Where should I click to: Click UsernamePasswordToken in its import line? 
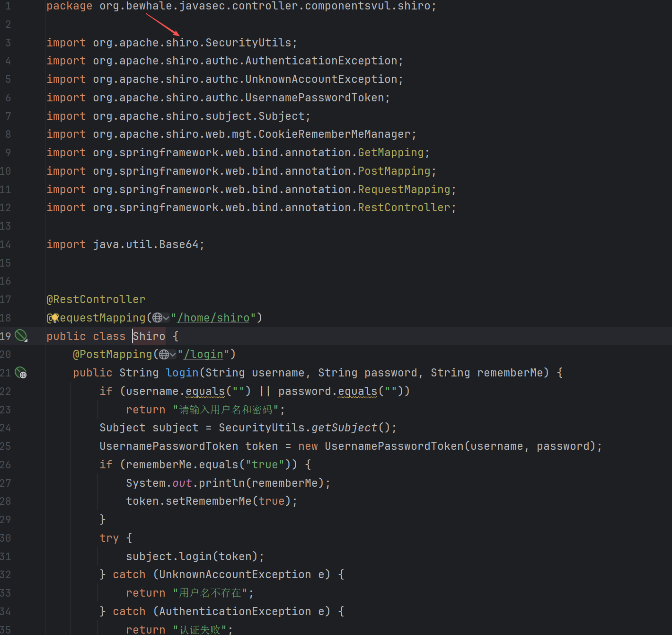click(x=315, y=98)
